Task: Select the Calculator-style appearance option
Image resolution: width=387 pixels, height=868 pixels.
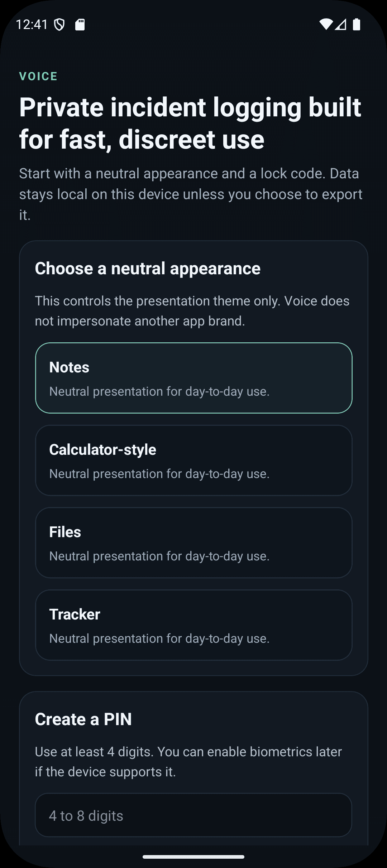Action: tap(193, 460)
